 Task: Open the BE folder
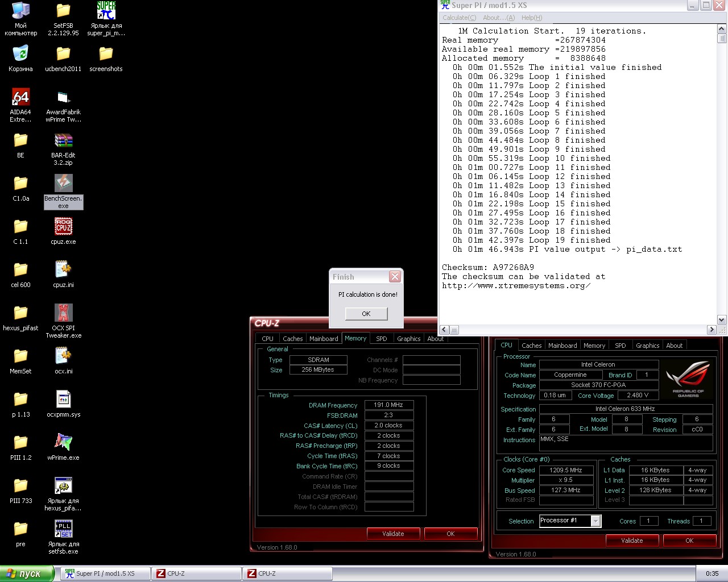coord(20,145)
